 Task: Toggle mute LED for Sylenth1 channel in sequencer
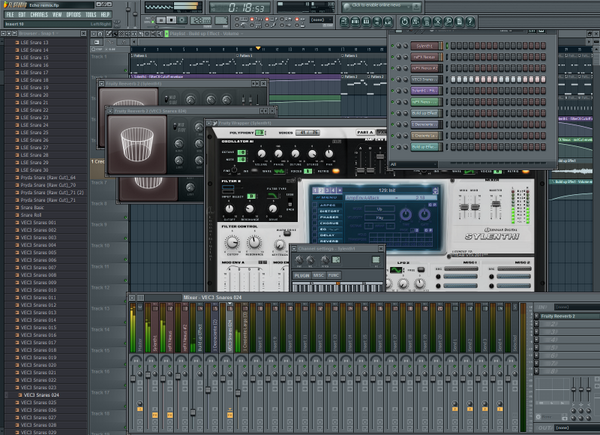click(x=392, y=46)
